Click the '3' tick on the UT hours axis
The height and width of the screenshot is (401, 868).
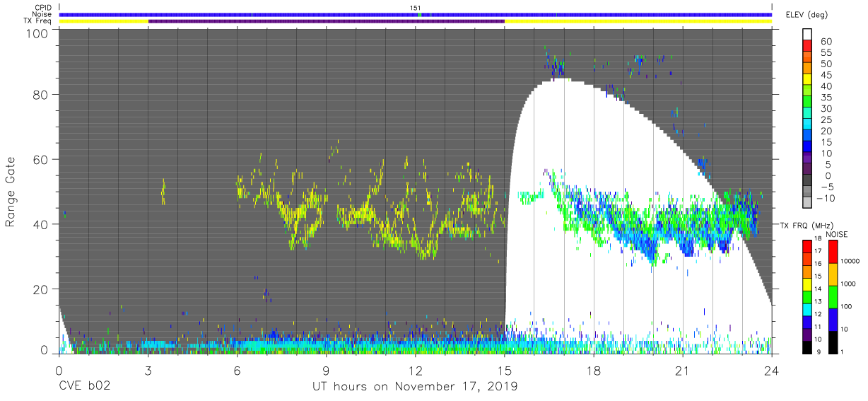(x=148, y=370)
